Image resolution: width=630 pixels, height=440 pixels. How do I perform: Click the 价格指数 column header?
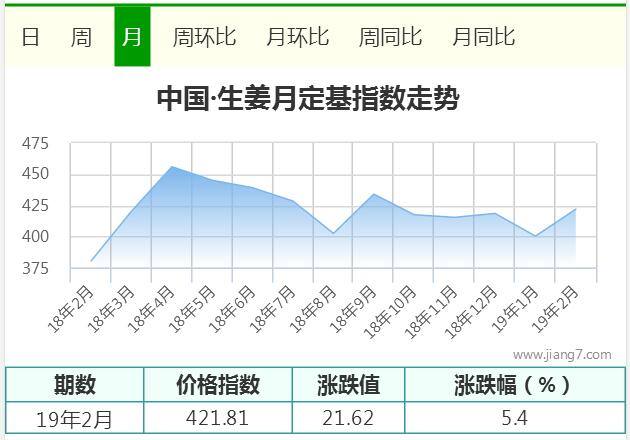218,385
